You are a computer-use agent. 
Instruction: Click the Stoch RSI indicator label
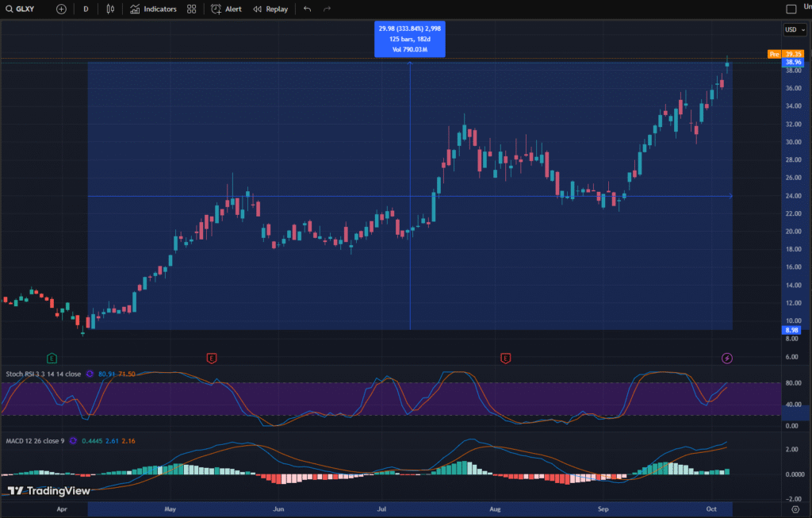click(x=41, y=374)
